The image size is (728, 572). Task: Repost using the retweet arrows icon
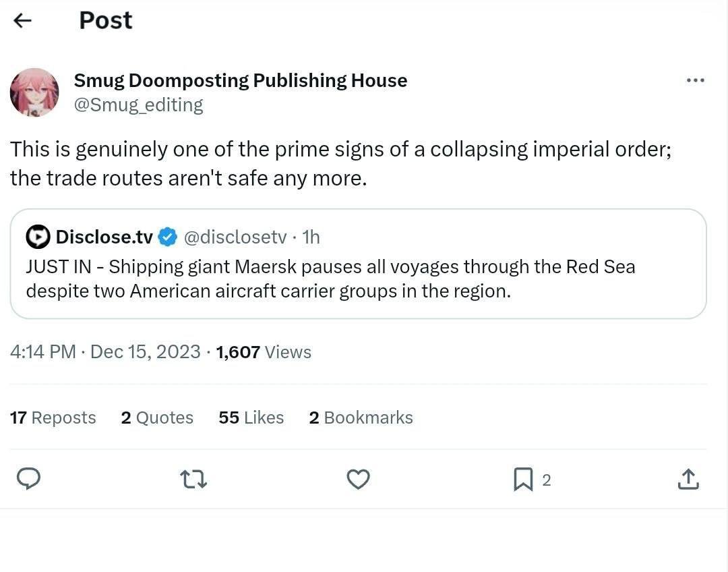click(x=193, y=480)
